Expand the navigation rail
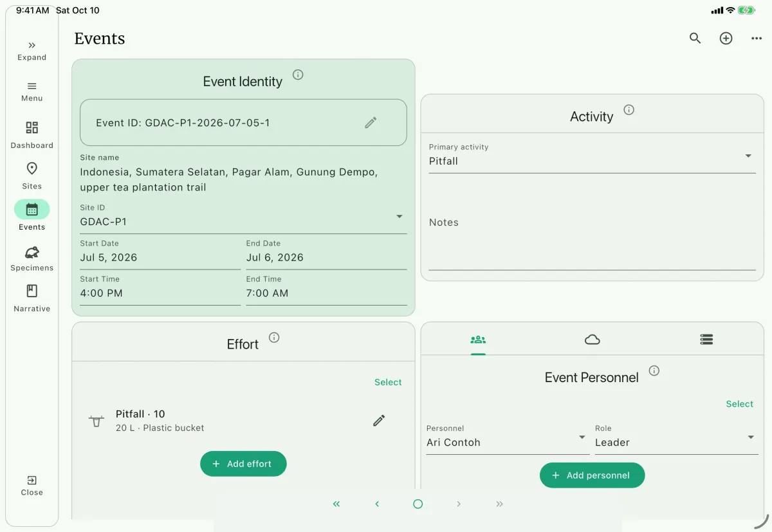Screen dimensions: 772x532 pyautogui.click(x=32, y=51)
